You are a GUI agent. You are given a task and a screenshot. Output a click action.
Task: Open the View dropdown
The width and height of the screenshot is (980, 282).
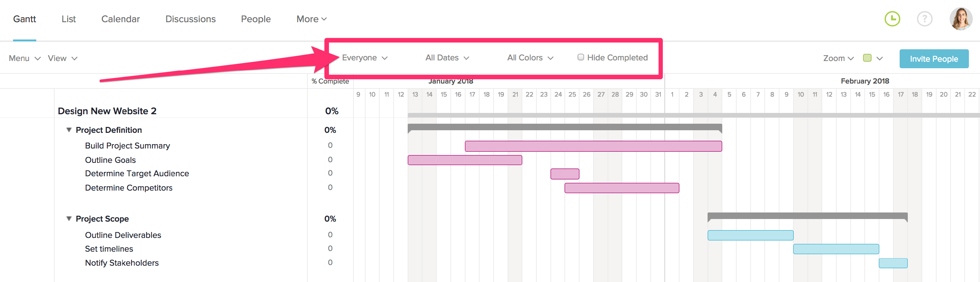[x=62, y=58]
